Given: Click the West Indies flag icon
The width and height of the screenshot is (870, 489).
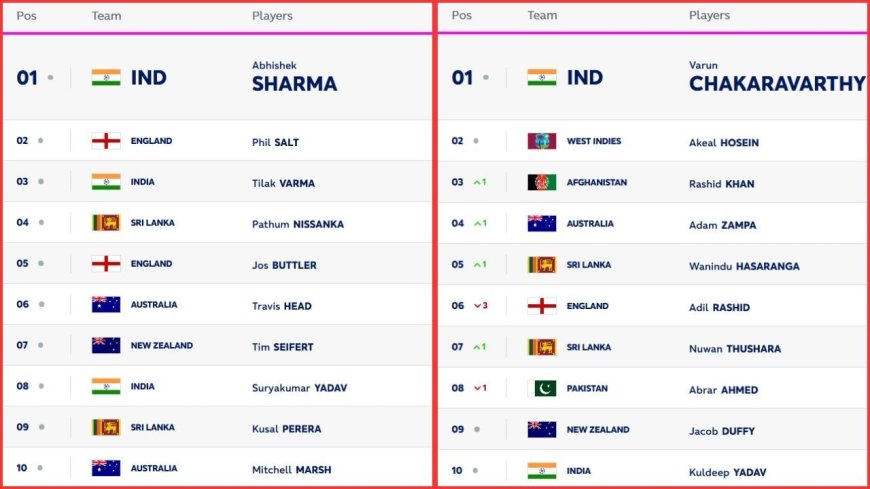Looking at the screenshot, I should coord(542,141).
